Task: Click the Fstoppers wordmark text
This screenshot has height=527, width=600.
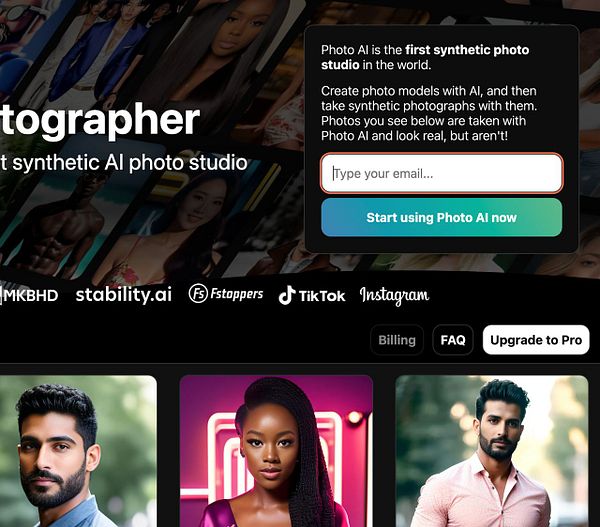Action: coord(237,294)
